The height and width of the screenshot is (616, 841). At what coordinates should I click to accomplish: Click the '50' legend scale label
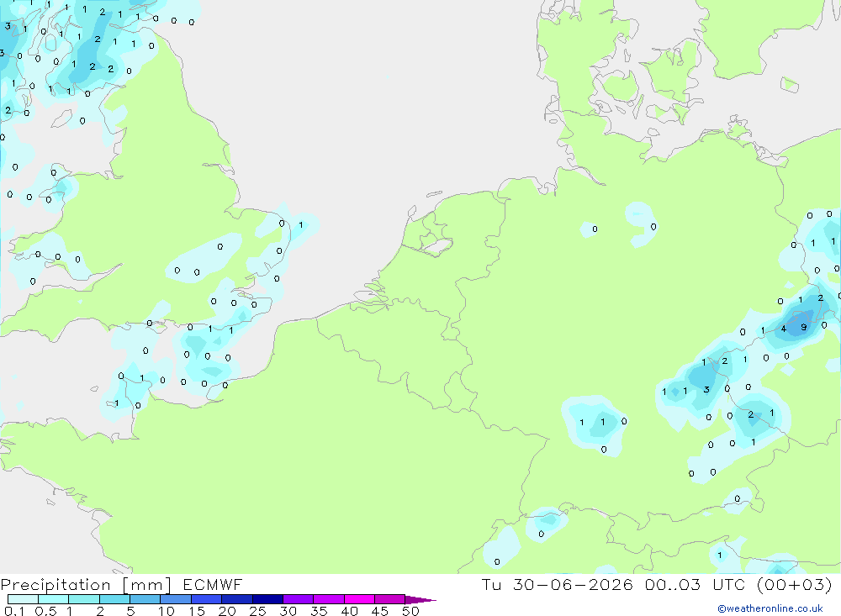pyautogui.click(x=411, y=611)
